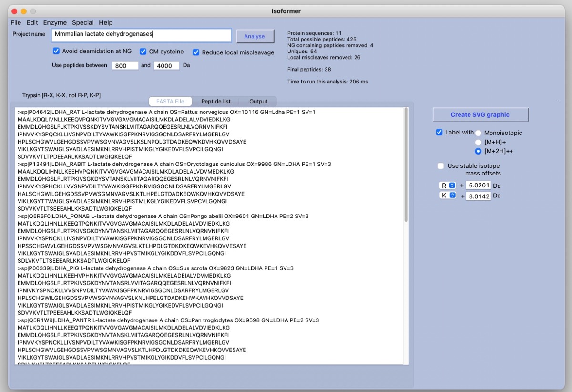
Task: Open the R amino acid dropdown
Action: [448, 185]
